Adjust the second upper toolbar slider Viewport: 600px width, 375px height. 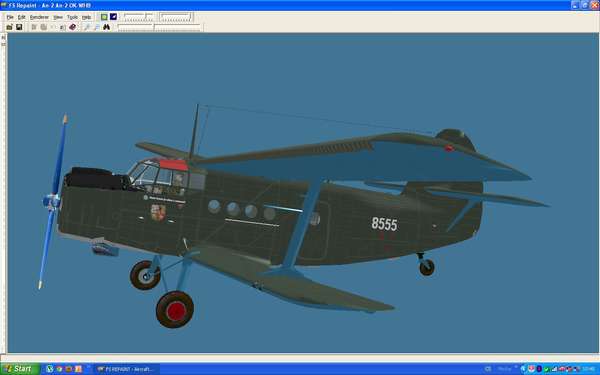click(x=176, y=17)
